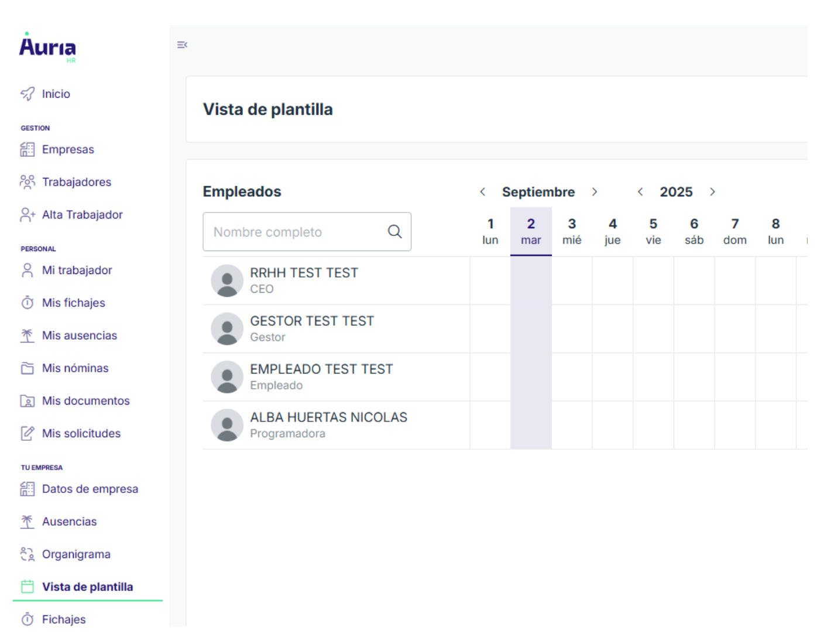
Task: Select the highlighted September 2 column header
Action: pyautogui.click(x=531, y=231)
